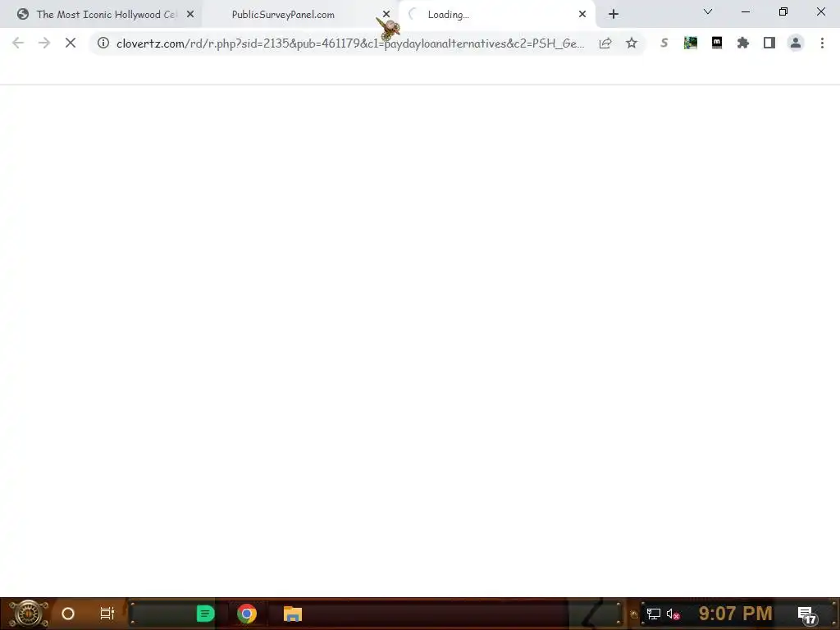This screenshot has width=840, height=630.
Task: Toggle the browser side panel
Action: [769, 43]
